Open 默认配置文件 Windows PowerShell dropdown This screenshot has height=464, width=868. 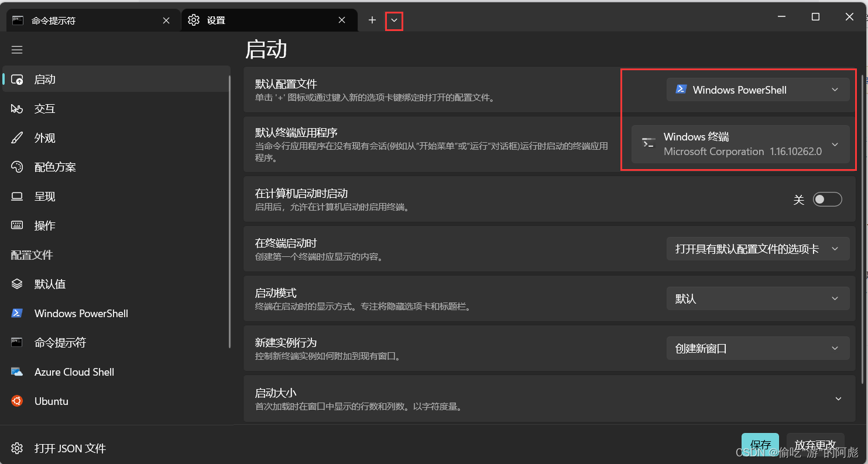pos(758,90)
